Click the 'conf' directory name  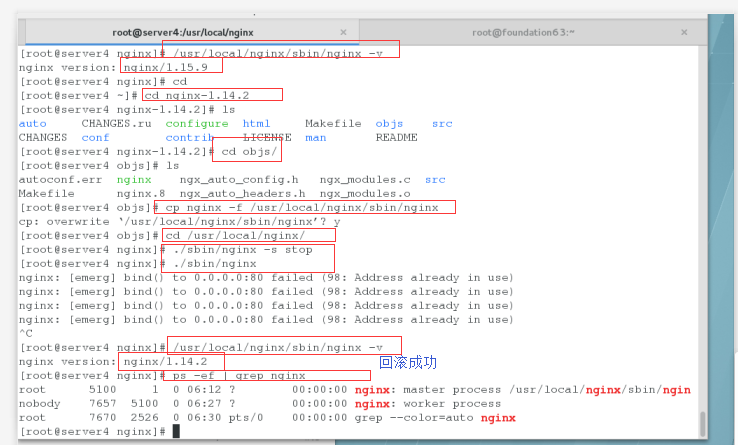(95, 138)
